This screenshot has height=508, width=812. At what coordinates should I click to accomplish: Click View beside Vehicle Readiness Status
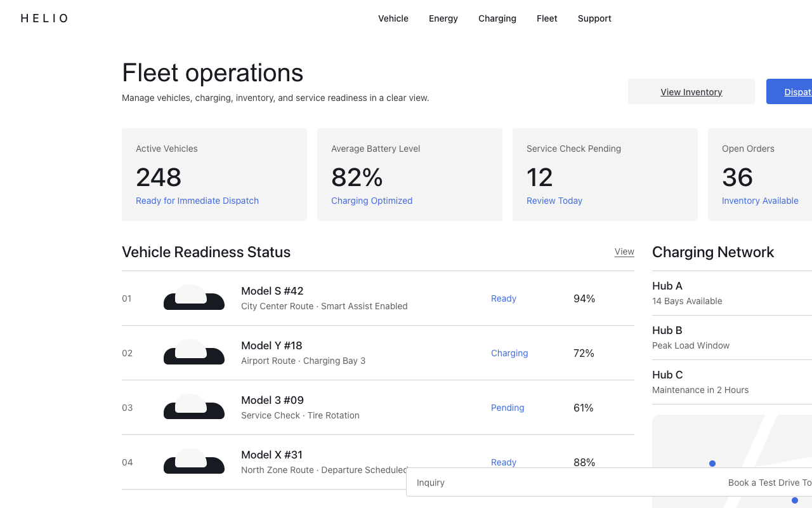[624, 252]
